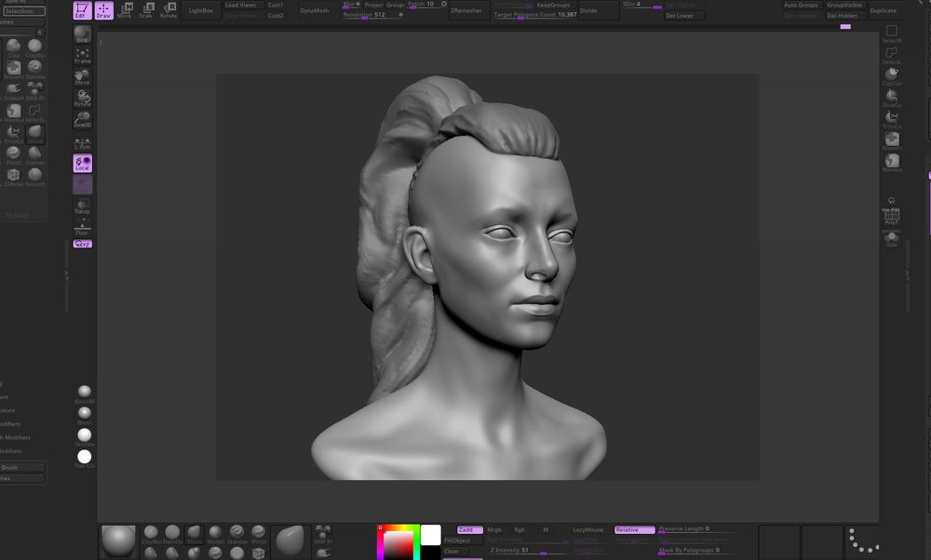
Task: Select the Zoom3D navigation icon
Action: 83,118
